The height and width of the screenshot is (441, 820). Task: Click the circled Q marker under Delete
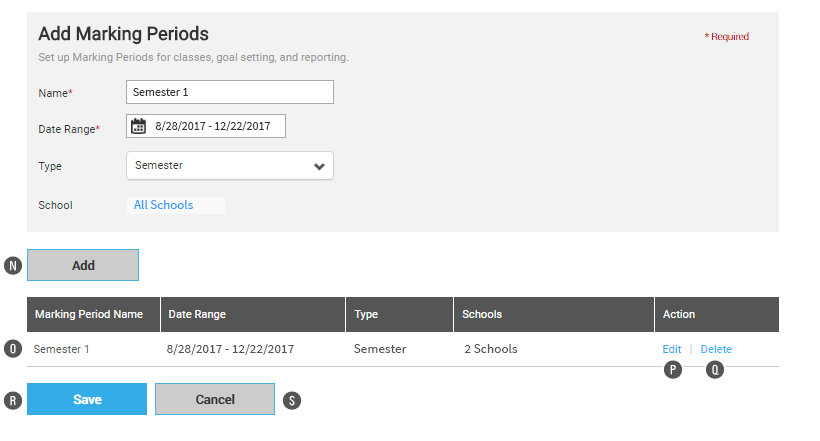[715, 370]
